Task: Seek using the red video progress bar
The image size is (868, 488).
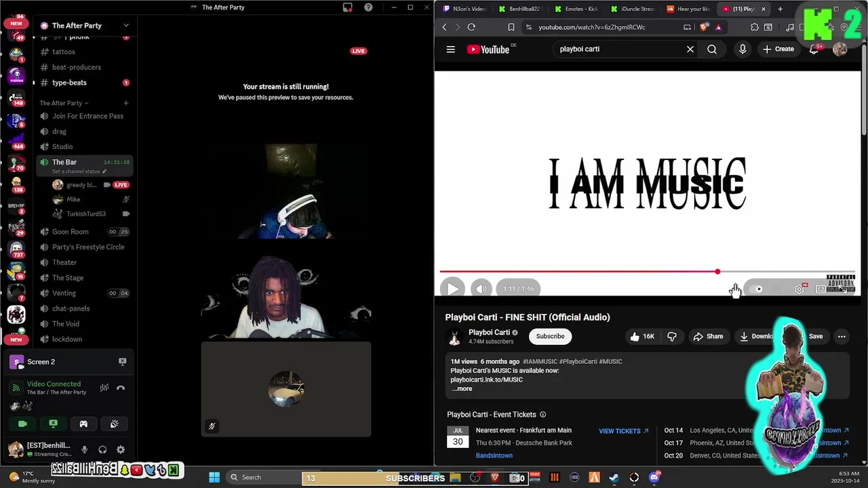Action: click(x=648, y=272)
